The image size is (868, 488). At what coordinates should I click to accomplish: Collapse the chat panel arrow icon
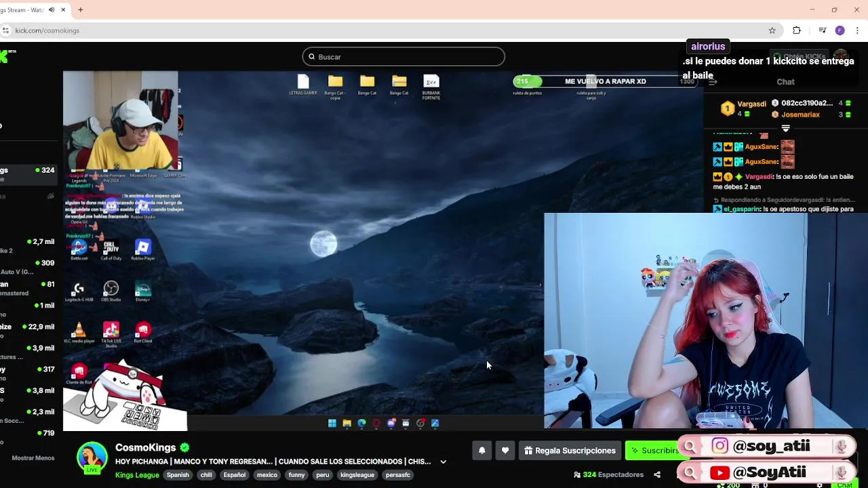click(713, 82)
